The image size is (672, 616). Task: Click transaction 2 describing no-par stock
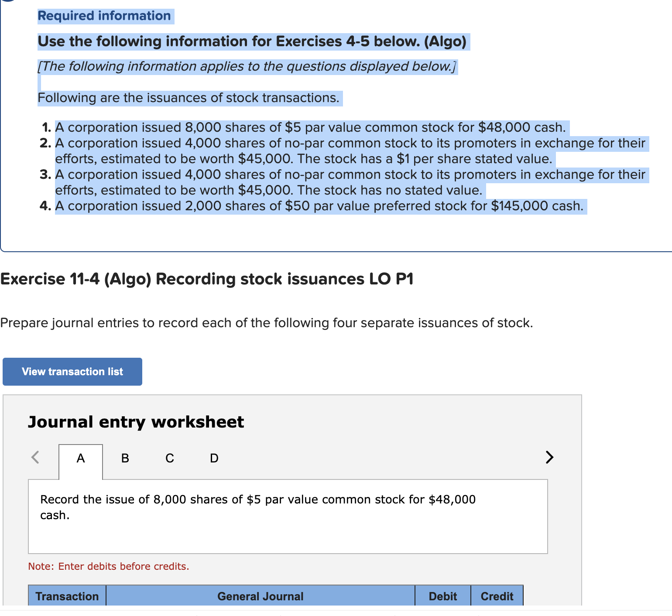(x=349, y=151)
